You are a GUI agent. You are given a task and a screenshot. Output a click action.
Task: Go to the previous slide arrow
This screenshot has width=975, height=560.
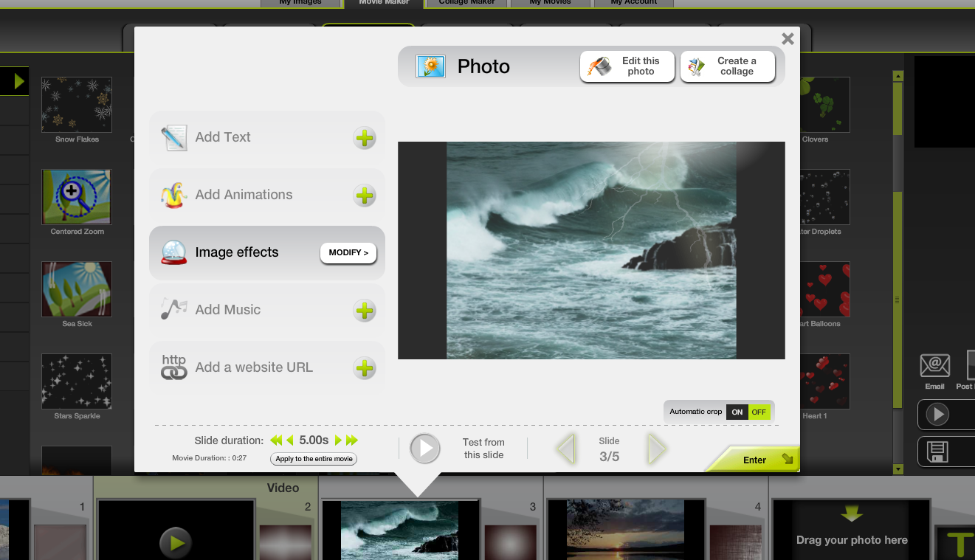tap(565, 449)
